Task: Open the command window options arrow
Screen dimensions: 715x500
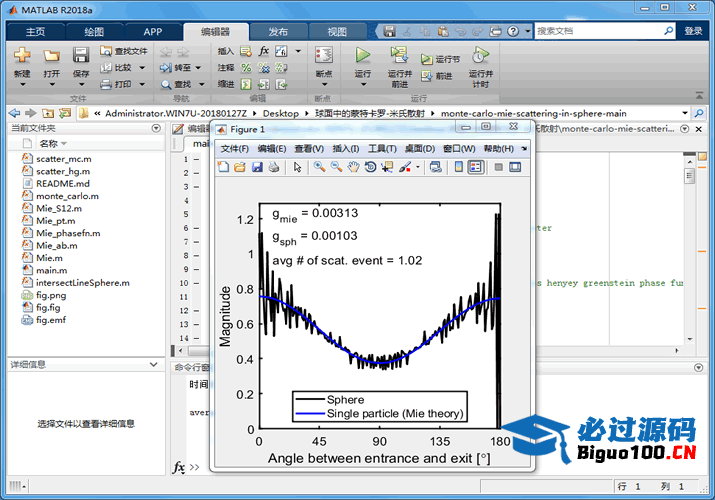Action: (698, 367)
